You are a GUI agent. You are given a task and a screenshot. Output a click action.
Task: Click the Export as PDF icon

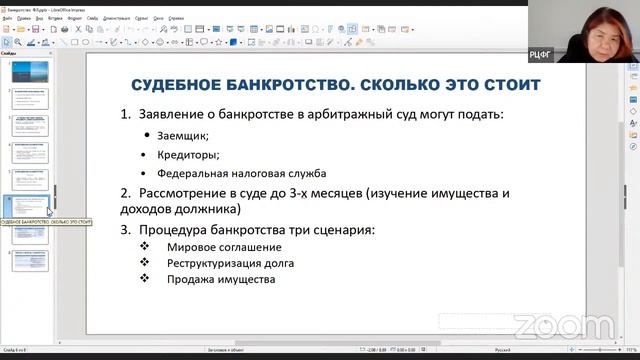(53, 29)
